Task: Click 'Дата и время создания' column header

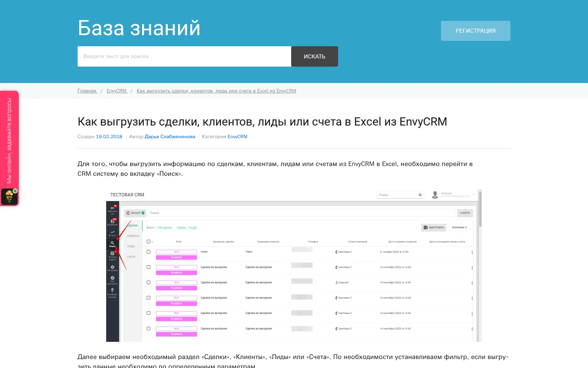Action: pos(403,242)
